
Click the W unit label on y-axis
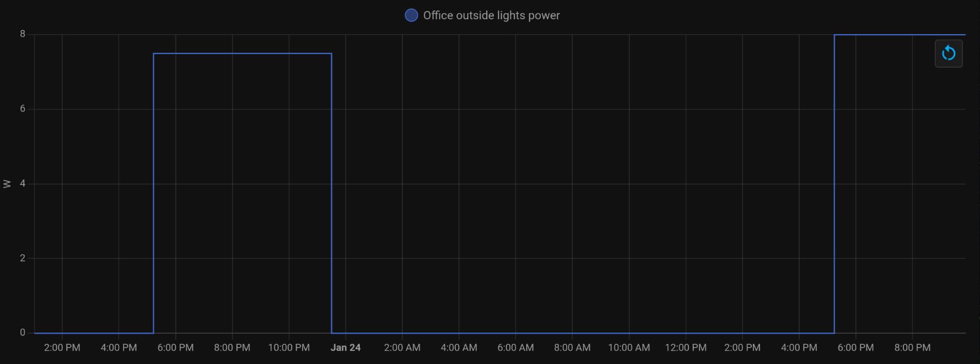pos(7,184)
